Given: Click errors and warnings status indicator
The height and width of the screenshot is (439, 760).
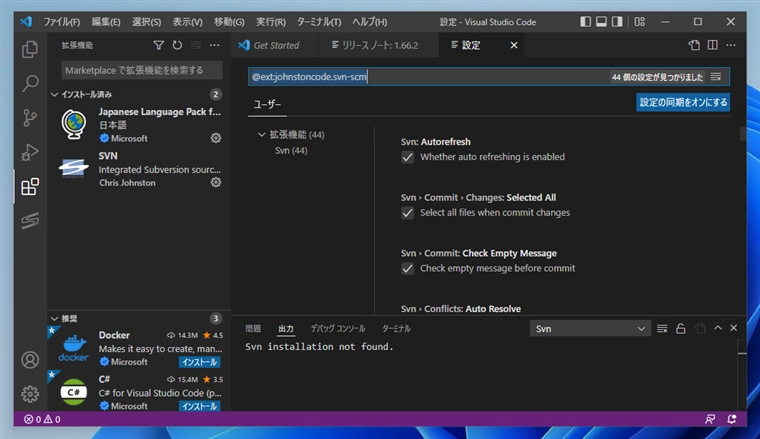Looking at the screenshot, I should pos(42,419).
